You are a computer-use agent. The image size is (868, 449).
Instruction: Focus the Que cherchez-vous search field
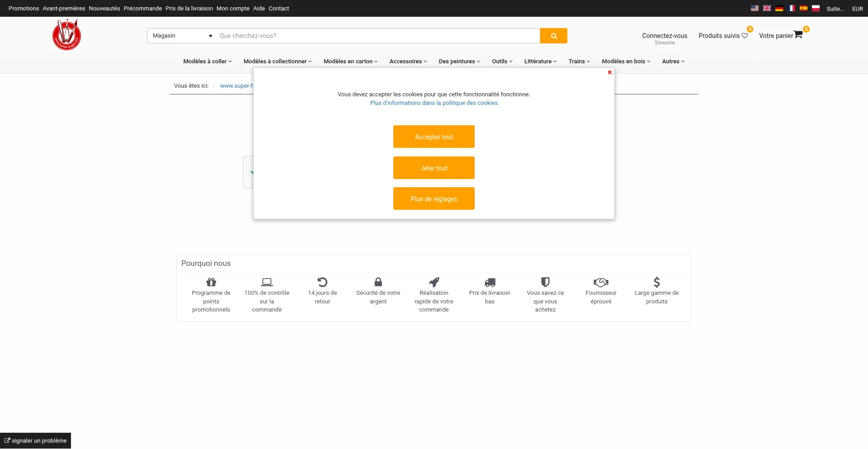tap(378, 36)
